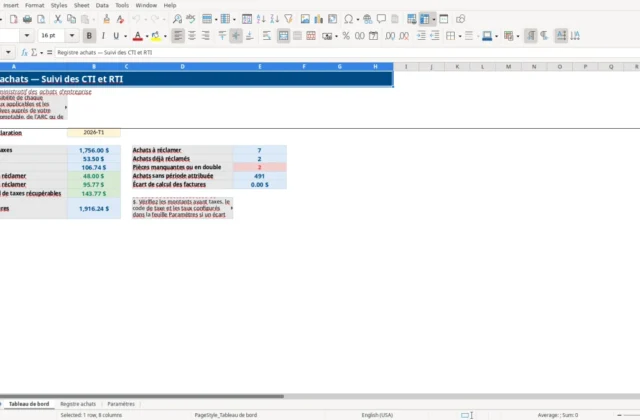Viewport: 640px width, 420px height.
Task: Copy the selection using the Copy icon
Action: [x=71, y=19]
